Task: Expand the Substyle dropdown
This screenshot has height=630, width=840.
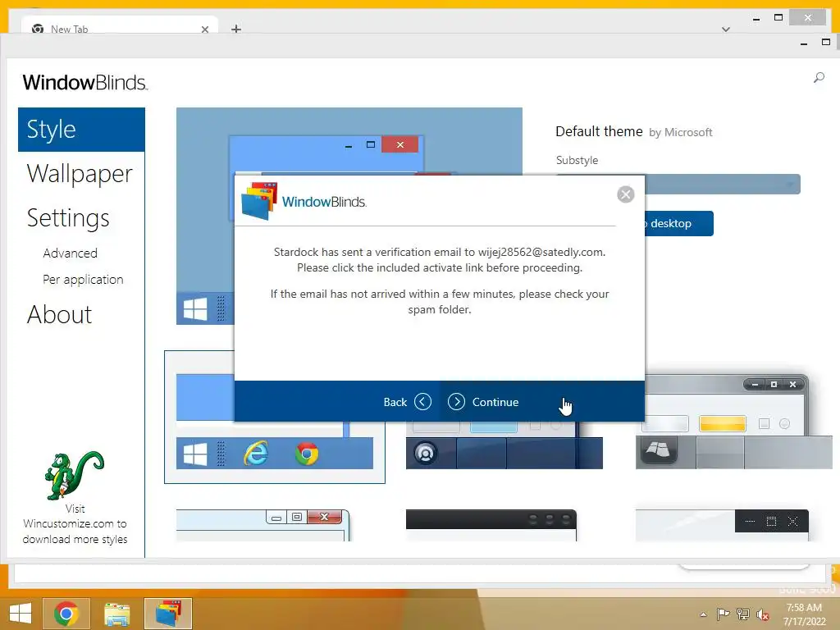Action: pos(723,185)
